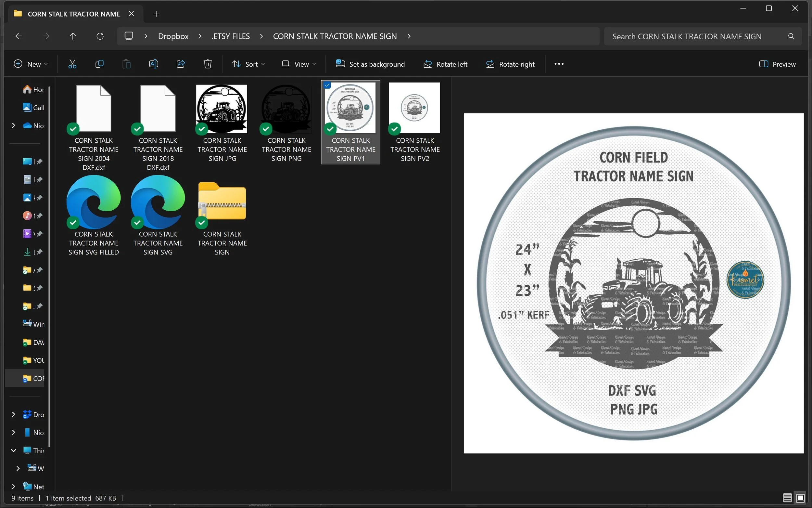Toggle the Preview pane button
The width and height of the screenshot is (812, 508).
pos(777,64)
